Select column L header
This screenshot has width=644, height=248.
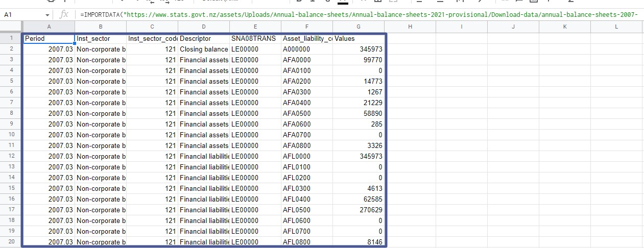point(616,27)
